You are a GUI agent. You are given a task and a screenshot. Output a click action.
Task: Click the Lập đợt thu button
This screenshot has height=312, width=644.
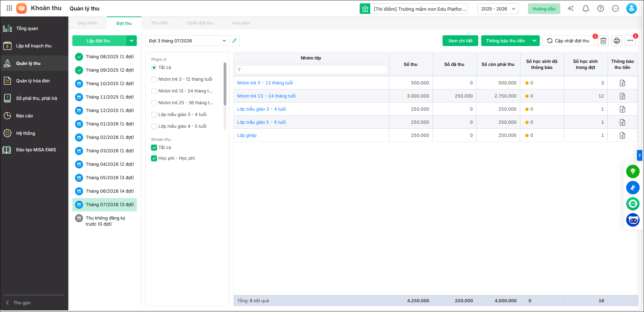point(99,41)
